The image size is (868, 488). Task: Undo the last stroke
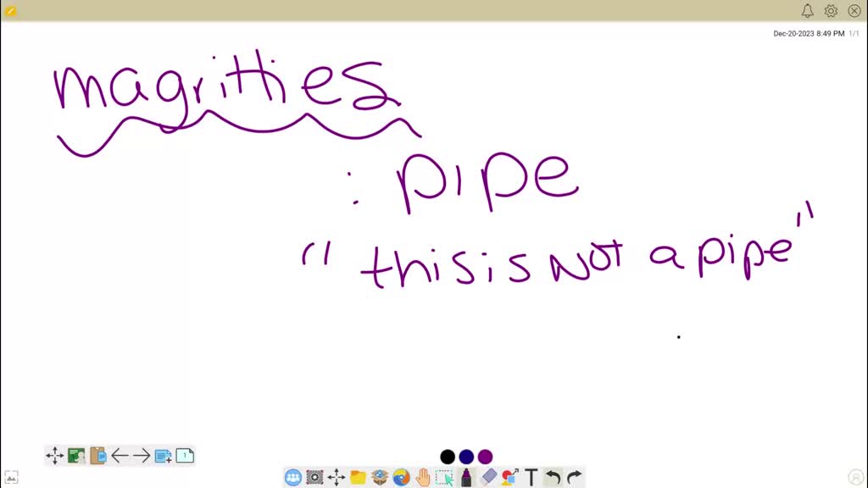553,477
